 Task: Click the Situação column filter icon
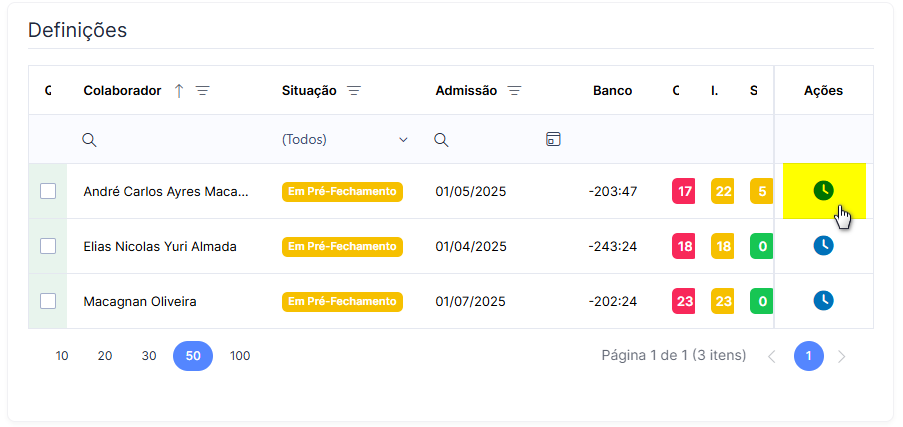(x=354, y=90)
